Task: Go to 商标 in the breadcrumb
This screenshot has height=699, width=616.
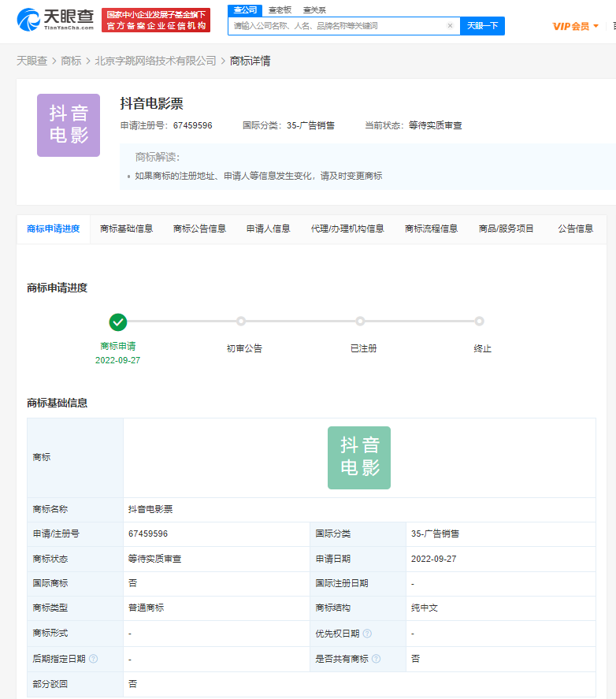Action: (71, 61)
